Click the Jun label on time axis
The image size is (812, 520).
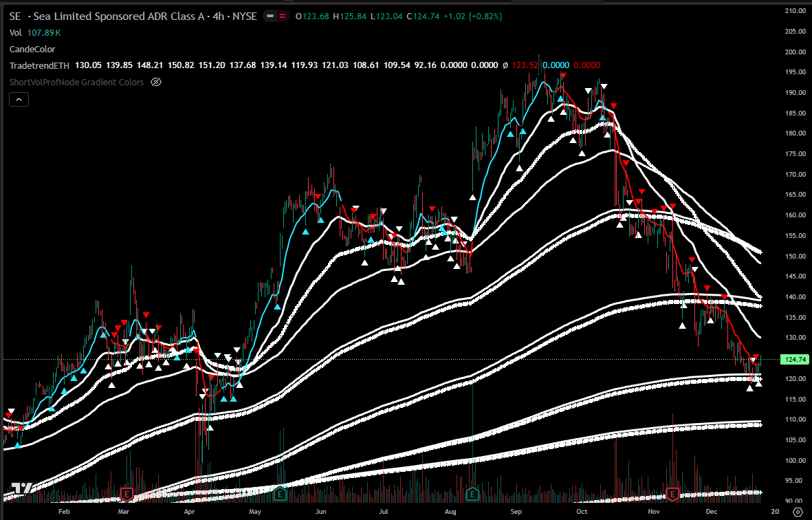click(x=320, y=512)
